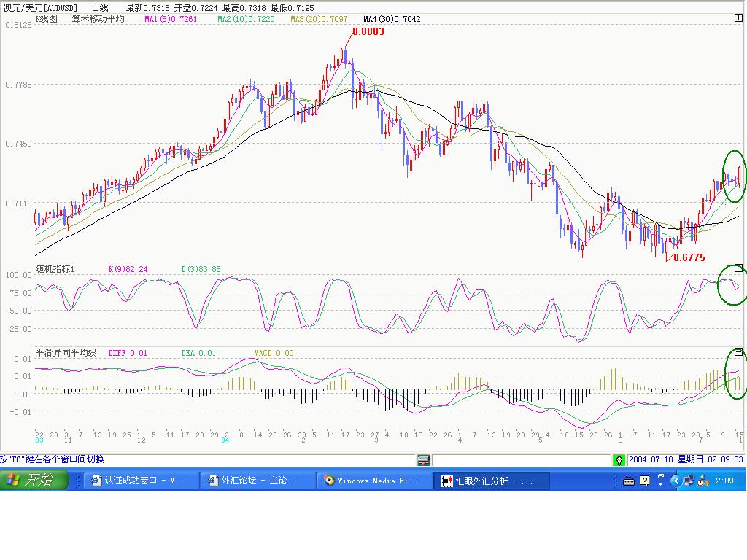Click the MA1 (5)0.7261 indicator label
747x560 pixels.
171,19
